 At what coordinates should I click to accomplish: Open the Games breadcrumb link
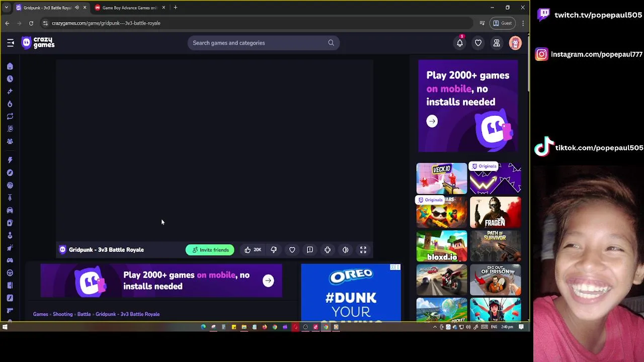coord(41,314)
